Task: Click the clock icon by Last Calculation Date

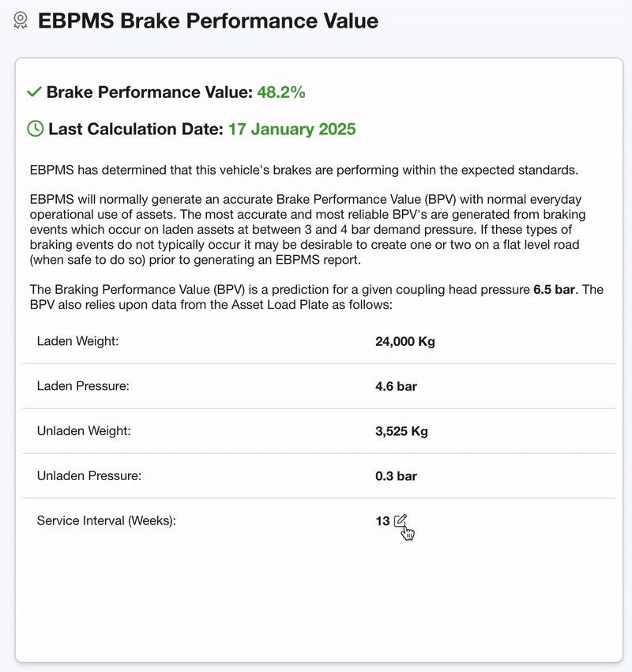Action: click(x=36, y=129)
